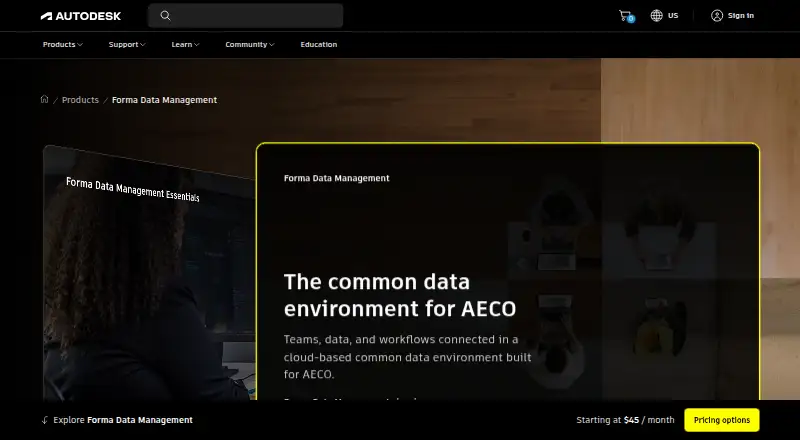Select the Forma Data Management Essentials card
800x440 pixels.
tap(149, 273)
